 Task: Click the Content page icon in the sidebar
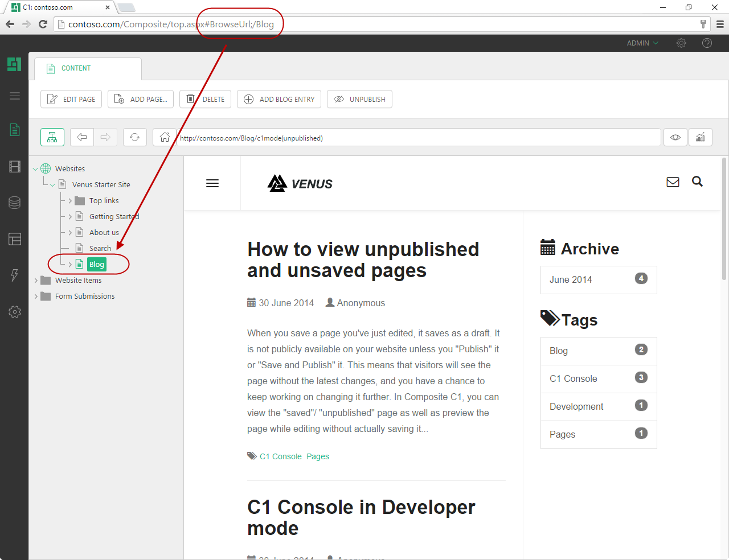15,130
